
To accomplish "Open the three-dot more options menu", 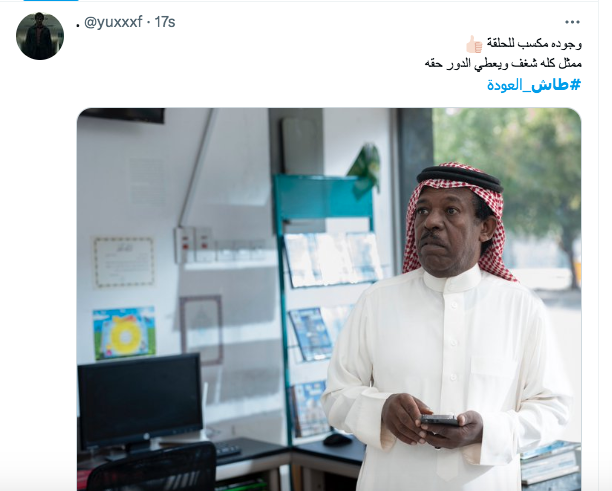I will point(572,22).
